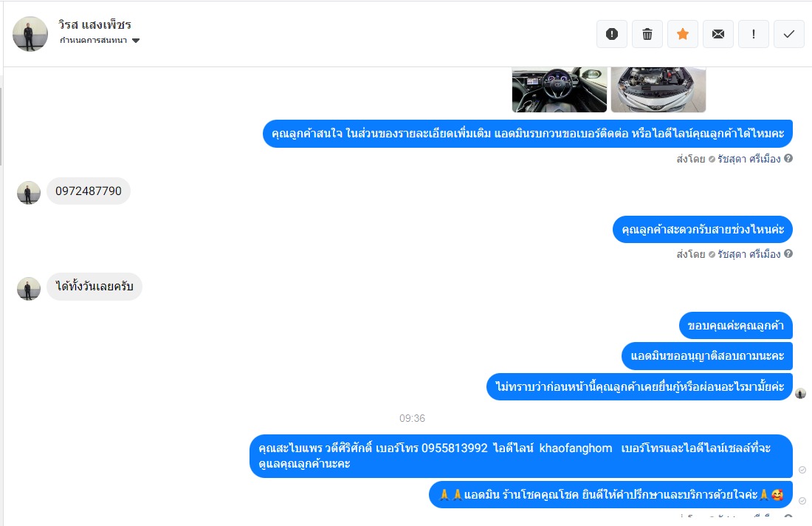Select the 0972487790 phone number message
Viewport: 812px width, 526px height.
[89, 191]
